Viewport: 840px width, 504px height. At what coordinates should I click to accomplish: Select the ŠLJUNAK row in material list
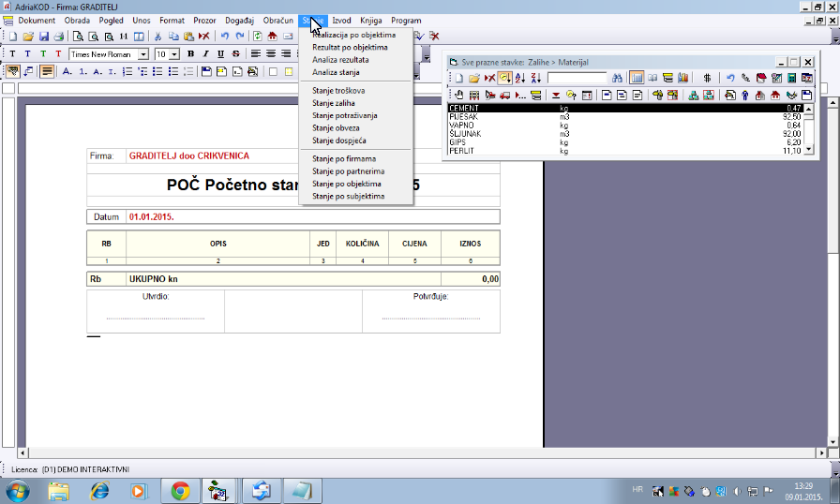625,134
